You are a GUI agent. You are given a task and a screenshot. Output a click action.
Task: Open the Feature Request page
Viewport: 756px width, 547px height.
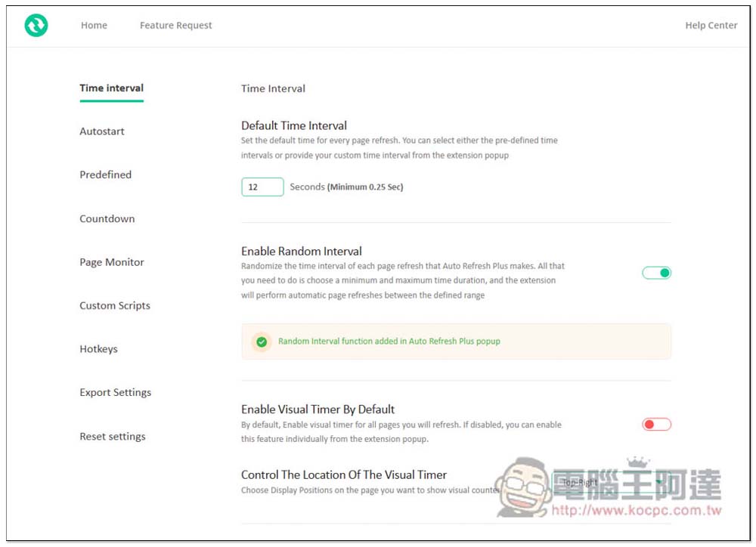click(175, 25)
